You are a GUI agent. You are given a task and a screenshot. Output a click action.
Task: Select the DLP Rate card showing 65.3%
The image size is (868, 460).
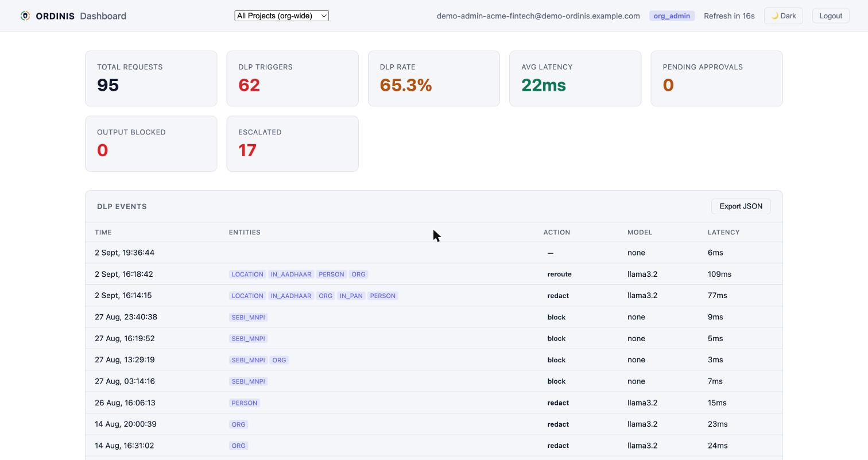(433, 79)
